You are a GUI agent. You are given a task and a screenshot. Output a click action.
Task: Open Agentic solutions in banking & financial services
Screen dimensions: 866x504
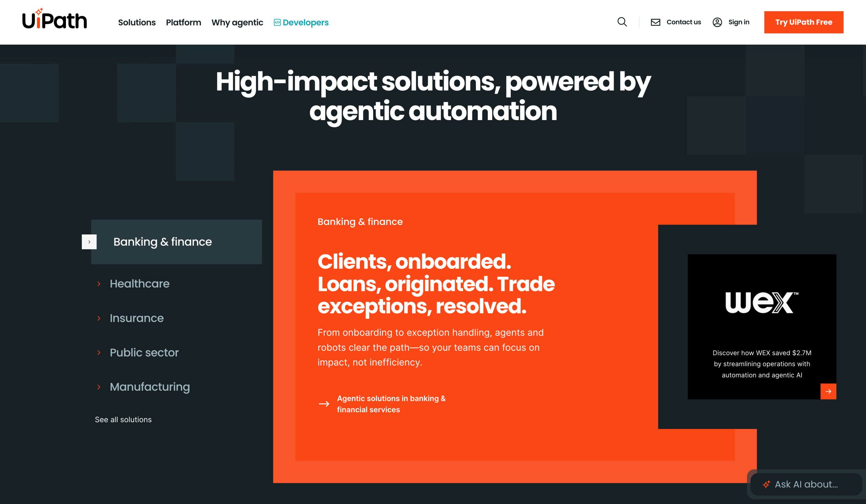tap(391, 404)
